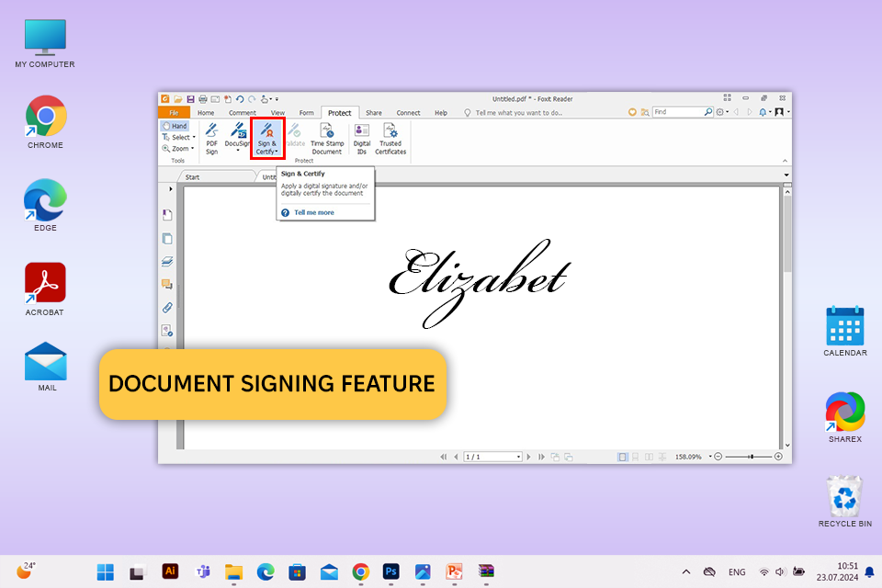Open the Help ribbon tab
The height and width of the screenshot is (588, 882).
441,112
